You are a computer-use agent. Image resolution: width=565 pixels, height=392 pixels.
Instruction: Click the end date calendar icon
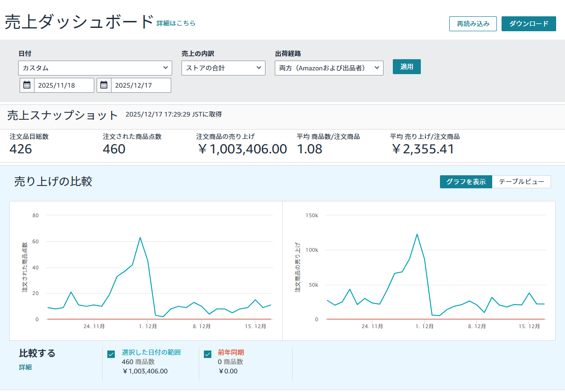pyautogui.click(x=104, y=85)
